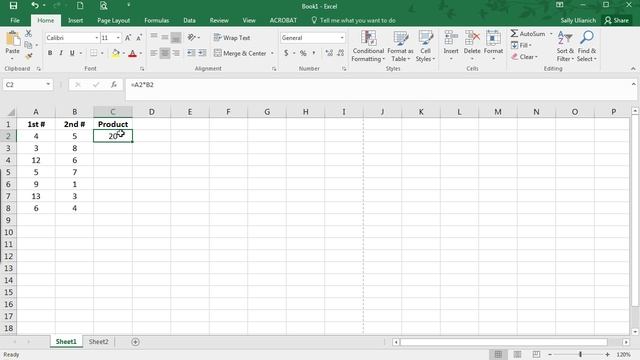Open the File menu
Screen dimensions: 640x360
[15, 20]
